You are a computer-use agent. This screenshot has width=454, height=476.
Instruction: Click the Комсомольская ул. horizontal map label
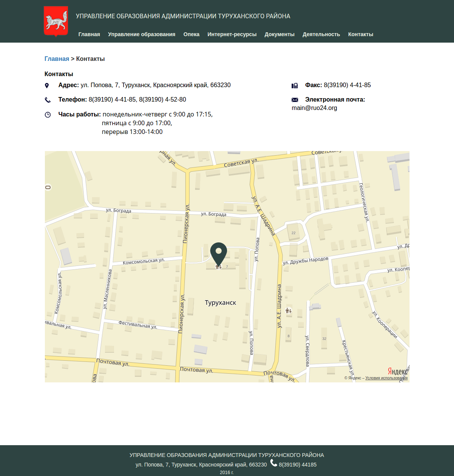[x=144, y=261]
